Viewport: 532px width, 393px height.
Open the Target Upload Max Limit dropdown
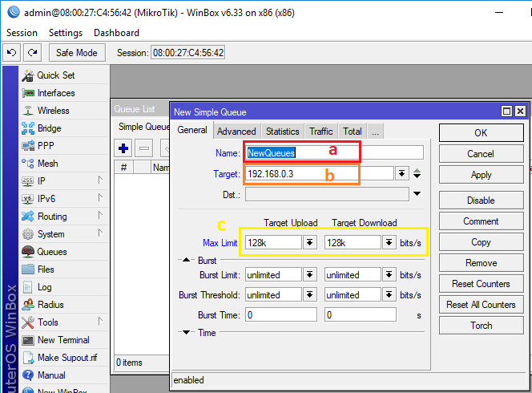tap(309, 242)
